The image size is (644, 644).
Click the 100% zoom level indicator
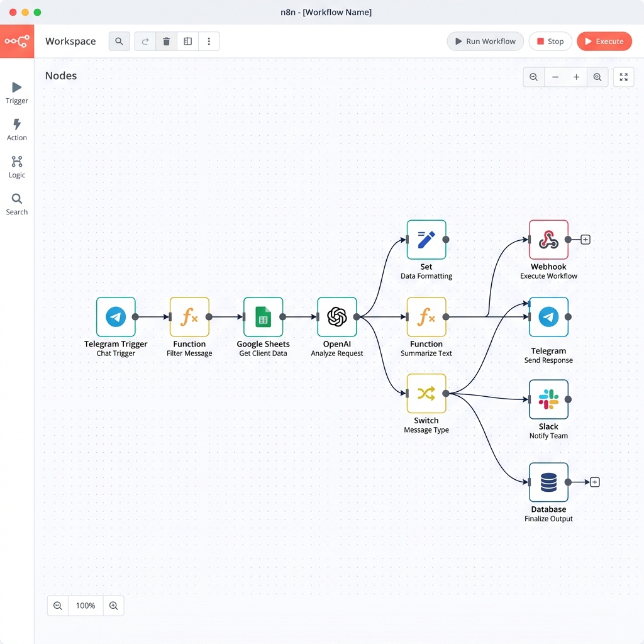click(86, 606)
